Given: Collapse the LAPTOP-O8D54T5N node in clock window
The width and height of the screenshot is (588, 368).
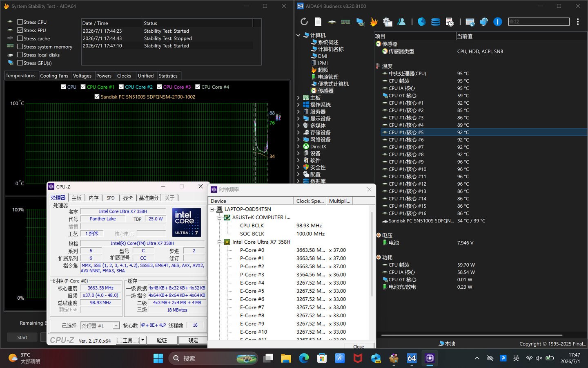Looking at the screenshot, I should pyautogui.click(x=212, y=209).
